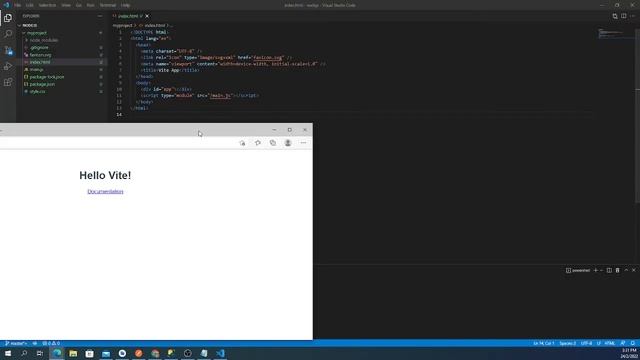Open package.json in the explorer
The image size is (640, 360).
point(61,84)
